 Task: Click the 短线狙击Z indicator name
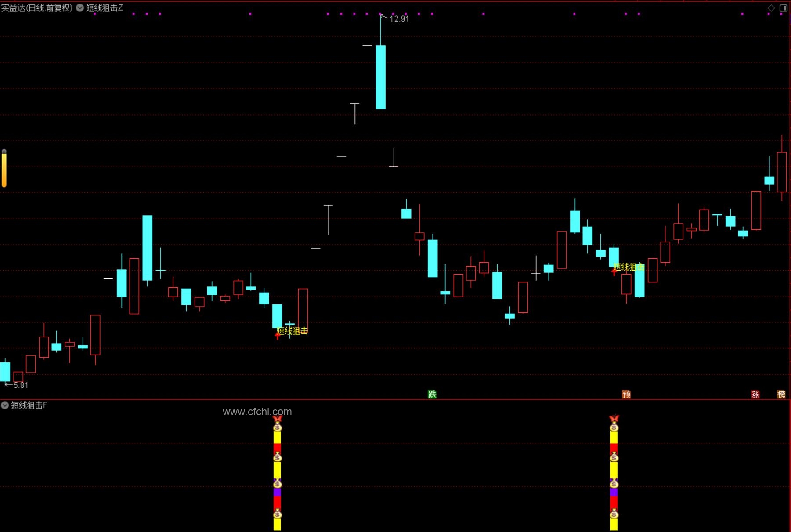[x=105, y=7]
